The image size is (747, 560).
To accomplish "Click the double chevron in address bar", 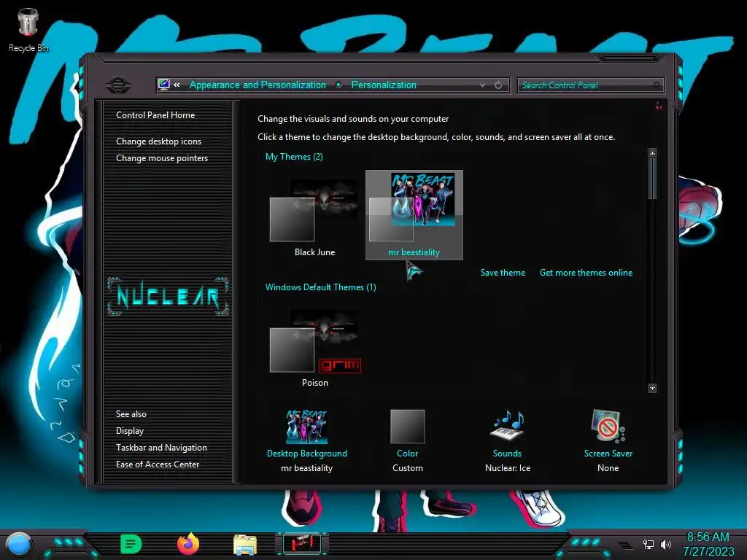I will tap(177, 85).
